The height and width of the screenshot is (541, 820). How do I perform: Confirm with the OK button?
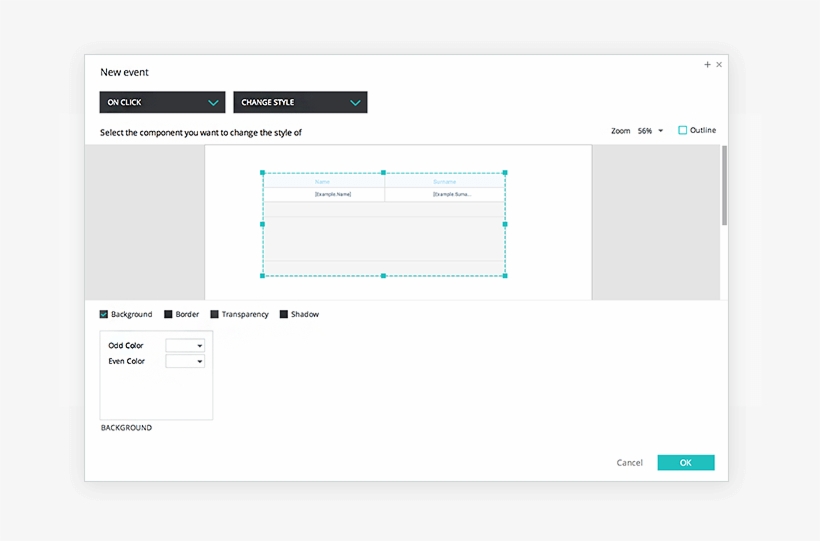click(685, 463)
